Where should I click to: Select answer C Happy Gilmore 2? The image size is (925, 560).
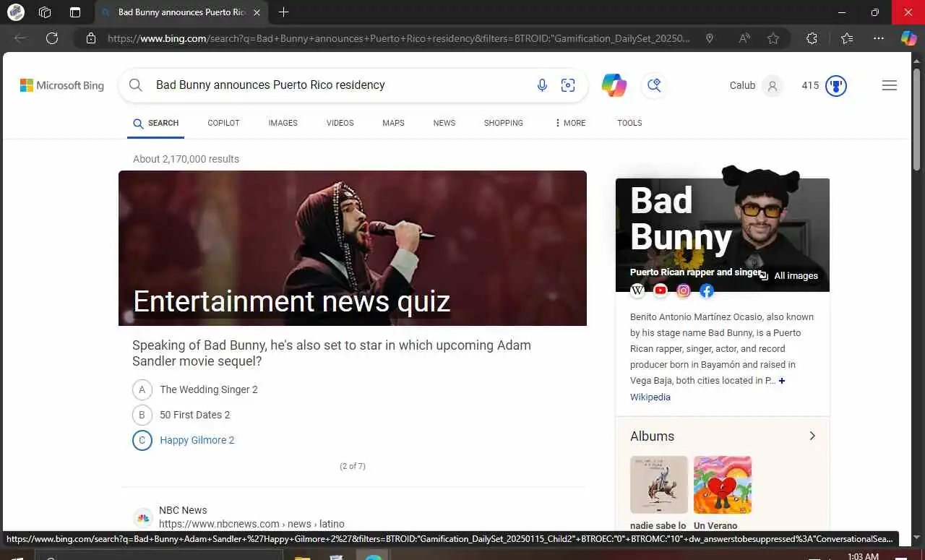[x=184, y=440]
